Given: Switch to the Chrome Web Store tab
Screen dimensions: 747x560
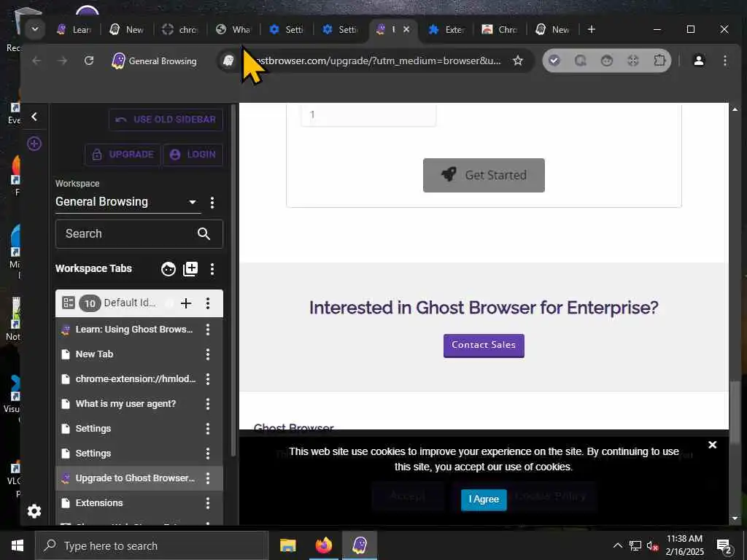Looking at the screenshot, I should click(x=500, y=29).
